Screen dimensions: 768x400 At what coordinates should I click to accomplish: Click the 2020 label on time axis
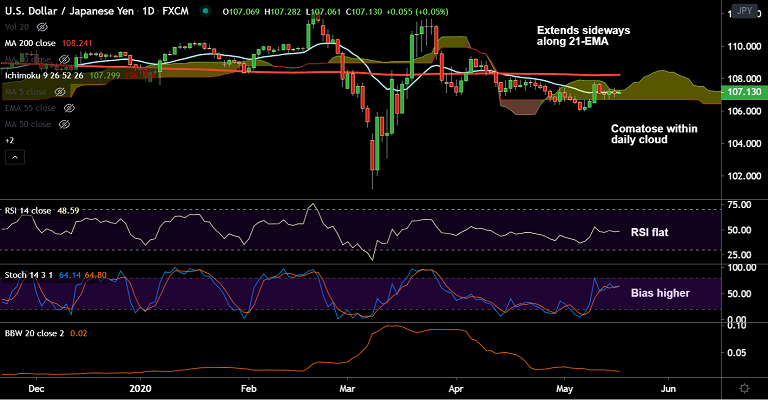[141, 389]
